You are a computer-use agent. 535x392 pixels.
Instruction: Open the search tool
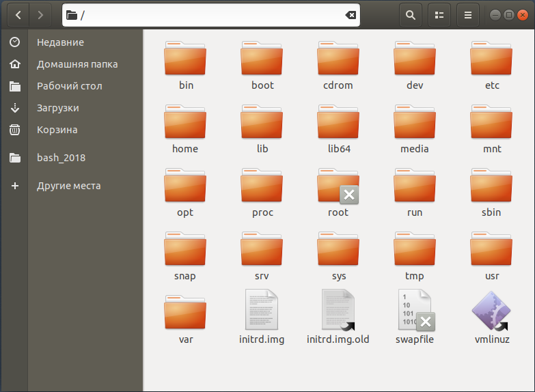[x=410, y=14]
